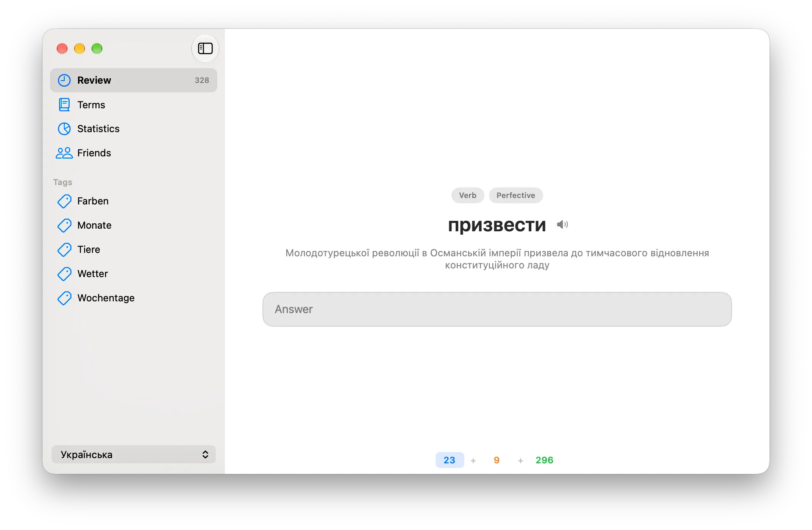Image resolution: width=812 pixels, height=530 pixels.
Task: Click the Wochentage tag icon
Action: (x=64, y=298)
